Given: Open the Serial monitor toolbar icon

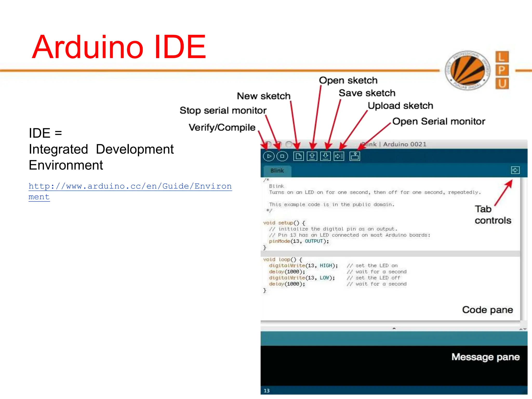Looking at the screenshot, I should 355,156.
